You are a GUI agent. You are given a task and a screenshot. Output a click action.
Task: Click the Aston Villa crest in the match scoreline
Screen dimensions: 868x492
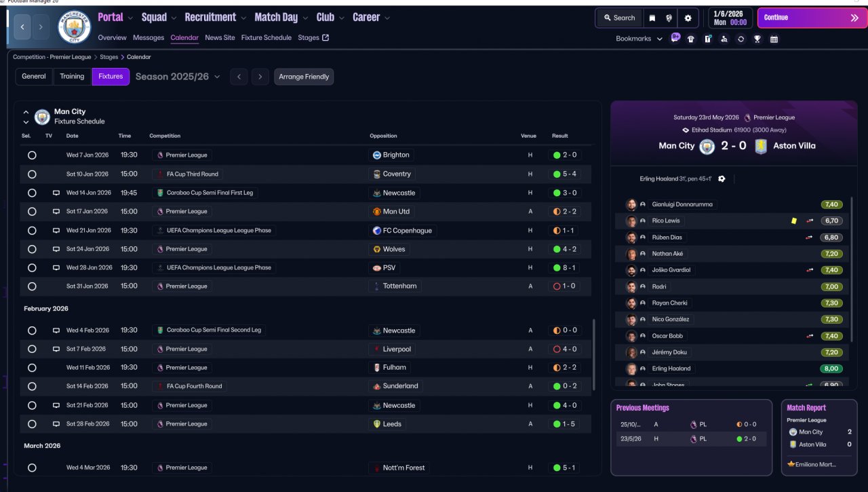click(760, 146)
